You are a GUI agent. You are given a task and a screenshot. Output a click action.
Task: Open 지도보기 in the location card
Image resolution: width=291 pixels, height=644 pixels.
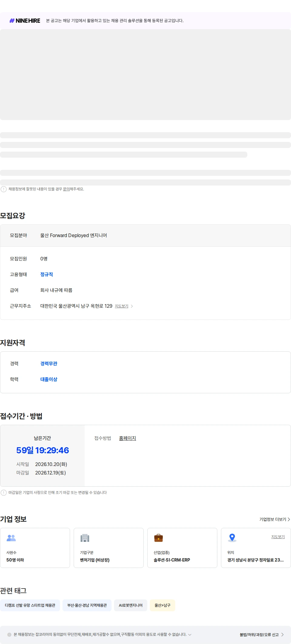click(x=278, y=537)
